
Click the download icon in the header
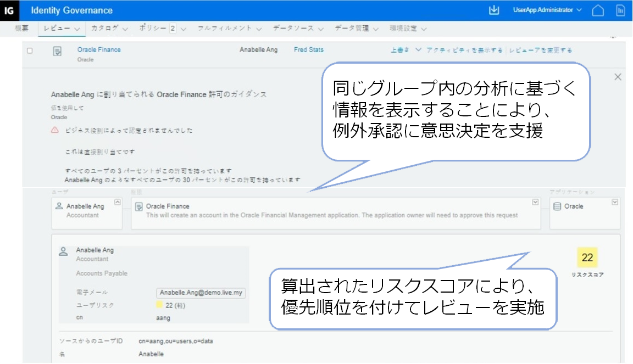tap(493, 10)
